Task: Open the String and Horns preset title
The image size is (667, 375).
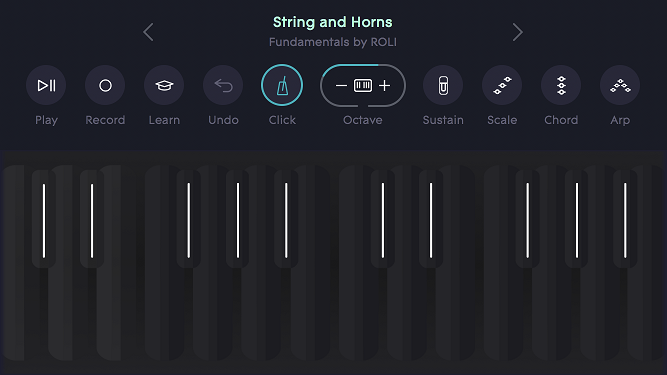Action: [333, 22]
